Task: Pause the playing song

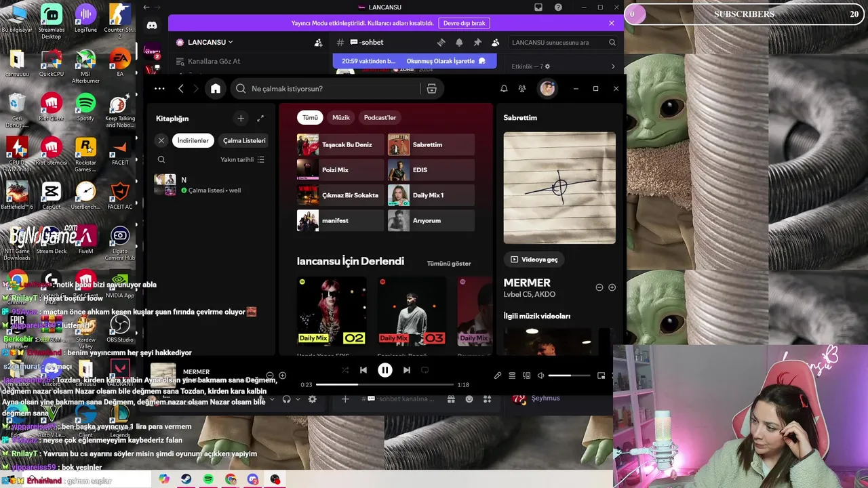Action: [385, 370]
